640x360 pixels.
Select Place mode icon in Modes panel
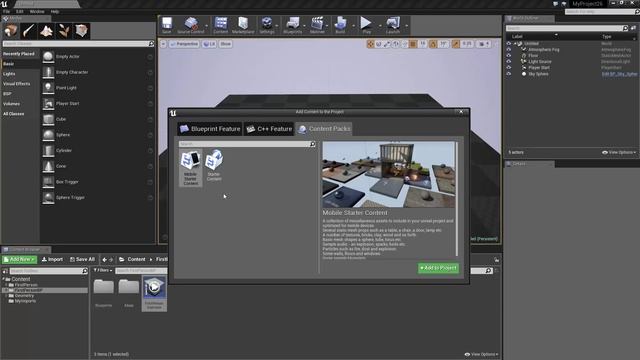pos(11,31)
